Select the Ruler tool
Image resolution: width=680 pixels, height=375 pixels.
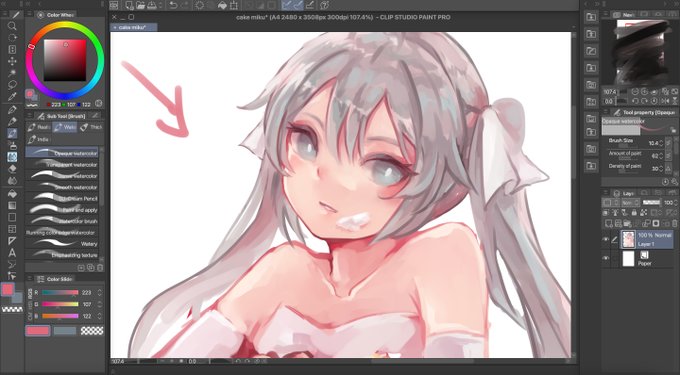tap(12, 241)
